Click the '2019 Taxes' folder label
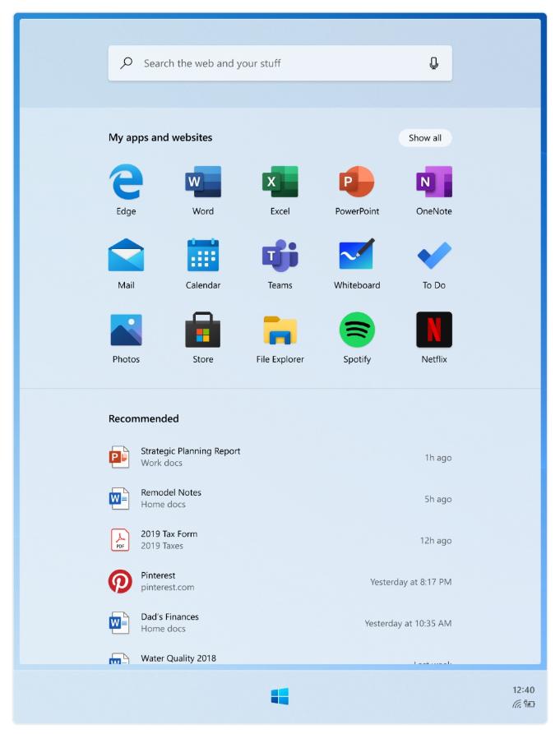 click(162, 546)
